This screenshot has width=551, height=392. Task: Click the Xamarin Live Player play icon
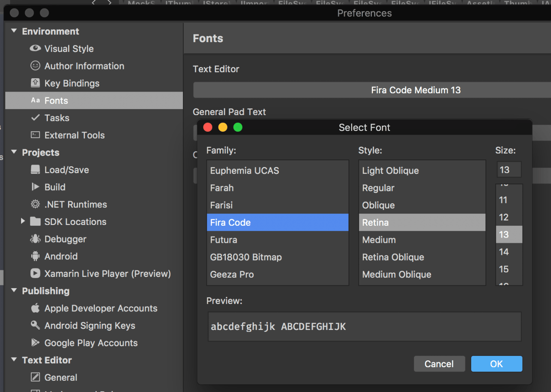[x=35, y=274]
